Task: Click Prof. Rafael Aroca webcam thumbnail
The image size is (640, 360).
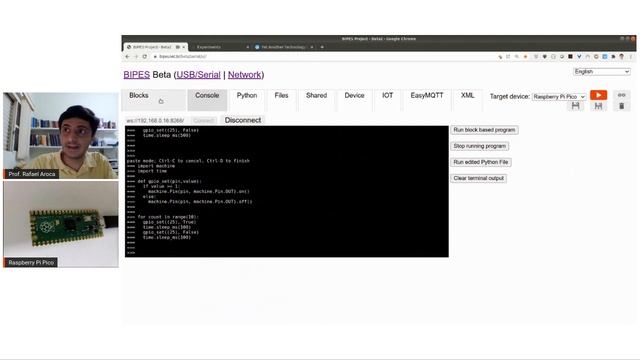Action: click(61, 136)
